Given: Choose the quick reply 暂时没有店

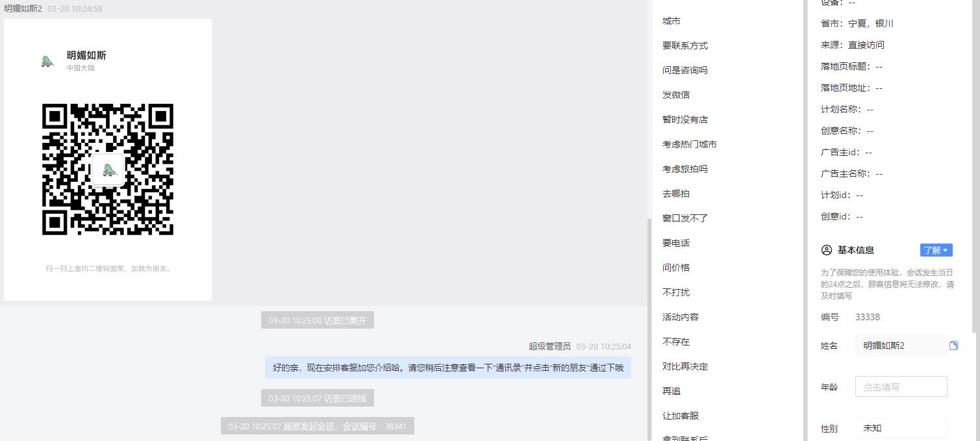Looking at the screenshot, I should pos(685,120).
